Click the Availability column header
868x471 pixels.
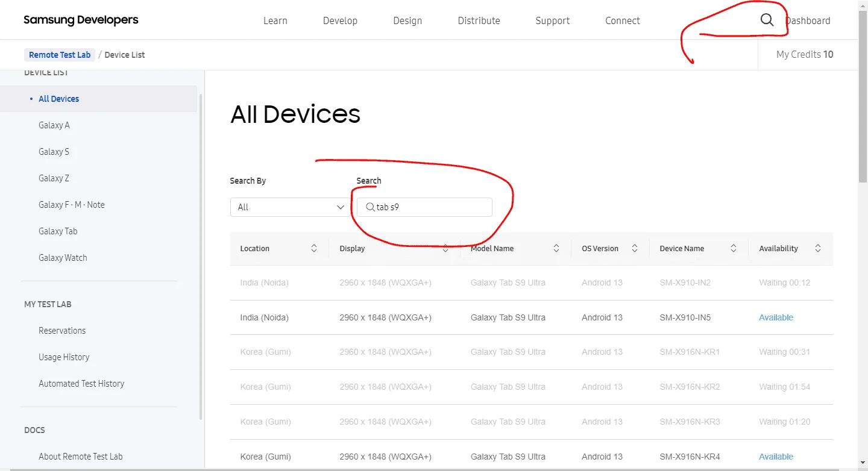[x=778, y=248]
